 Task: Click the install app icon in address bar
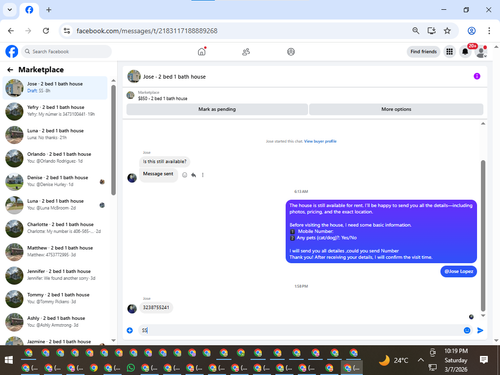pos(432,31)
